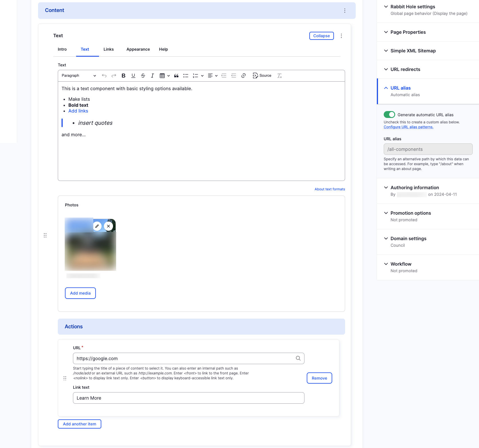Open the Paragraph style dropdown
Image resolution: width=479 pixels, height=448 pixels.
[78, 76]
